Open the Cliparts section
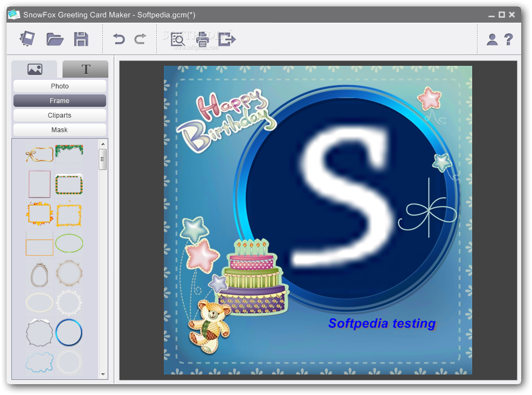 (x=60, y=115)
